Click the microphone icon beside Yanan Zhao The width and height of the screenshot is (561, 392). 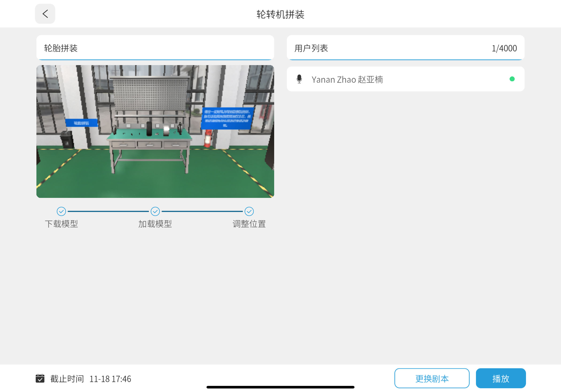(x=299, y=79)
